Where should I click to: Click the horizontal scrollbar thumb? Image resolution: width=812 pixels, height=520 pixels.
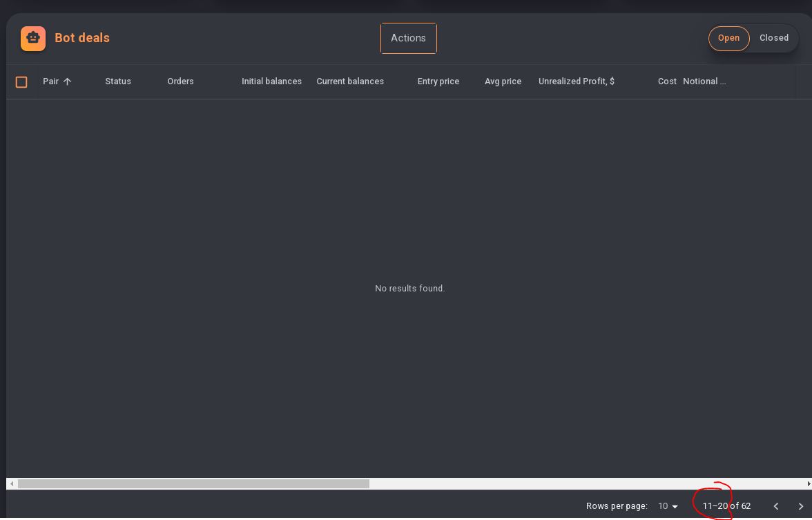(193, 483)
